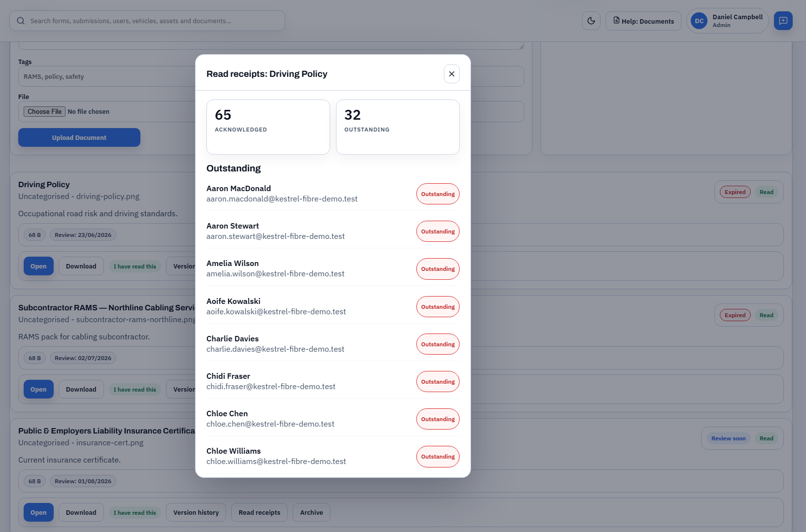This screenshot has width=806, height=532.
Task: Select the 32 Outstanding card
Action: (398, 127)
